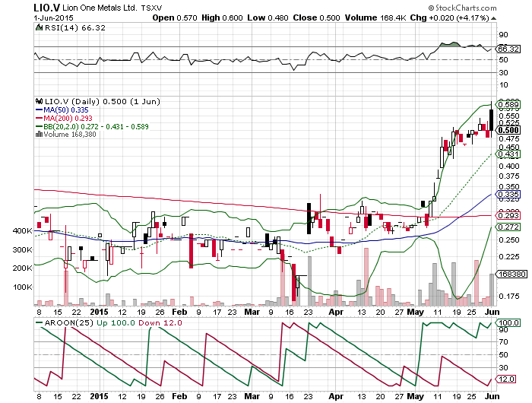
Task: Click the Open 0.570 value
Action: (x=174, y=17)
